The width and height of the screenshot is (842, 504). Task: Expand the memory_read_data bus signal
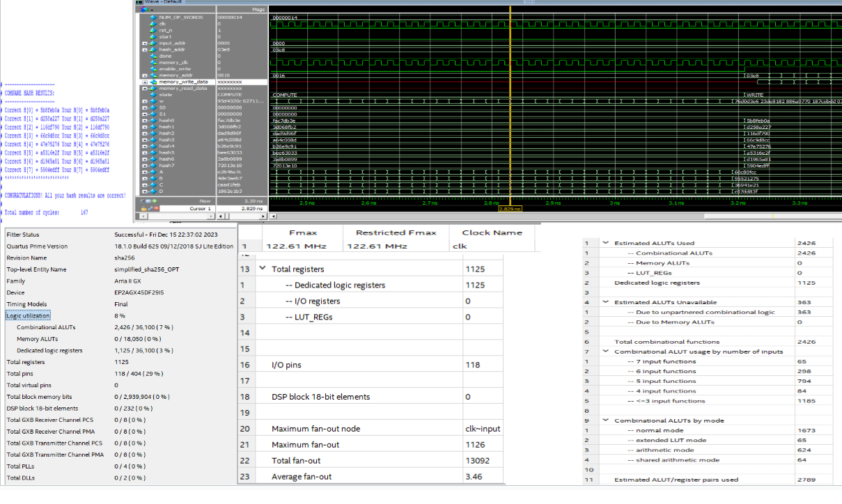click(x=145, y=88)
